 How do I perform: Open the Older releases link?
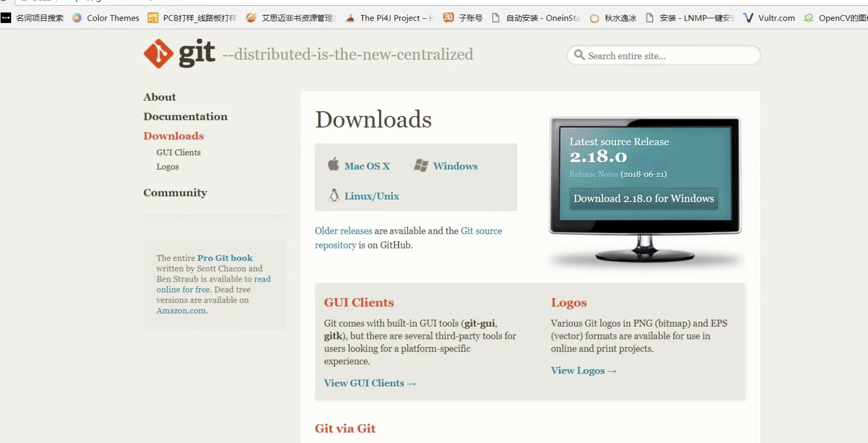(344, 231)
